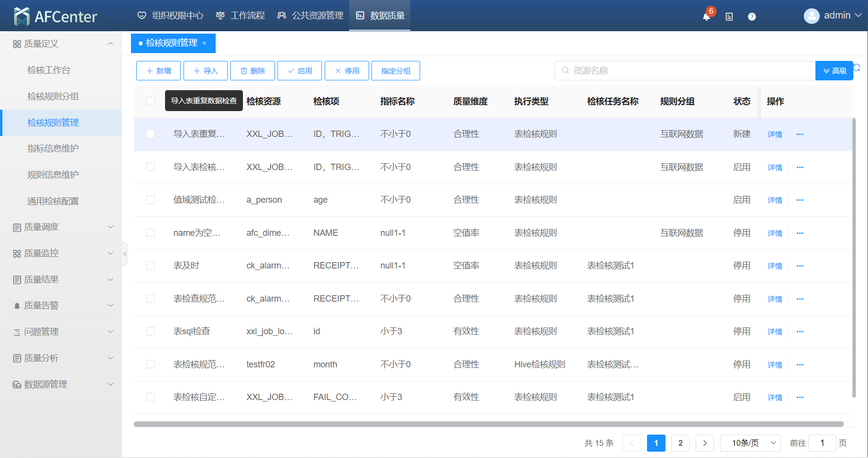The image size is (868, 458).
Task: Click the document list icon in header
Action: pyautogui.click(x=729, y=17)
